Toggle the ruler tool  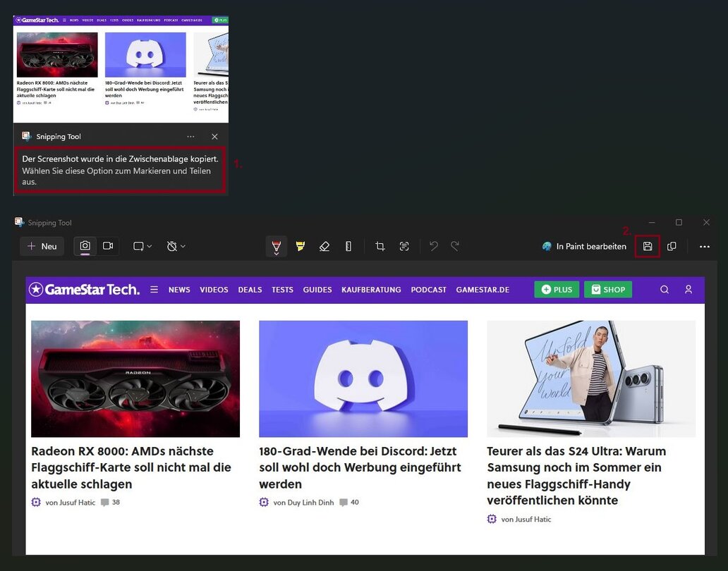[348, 246]
